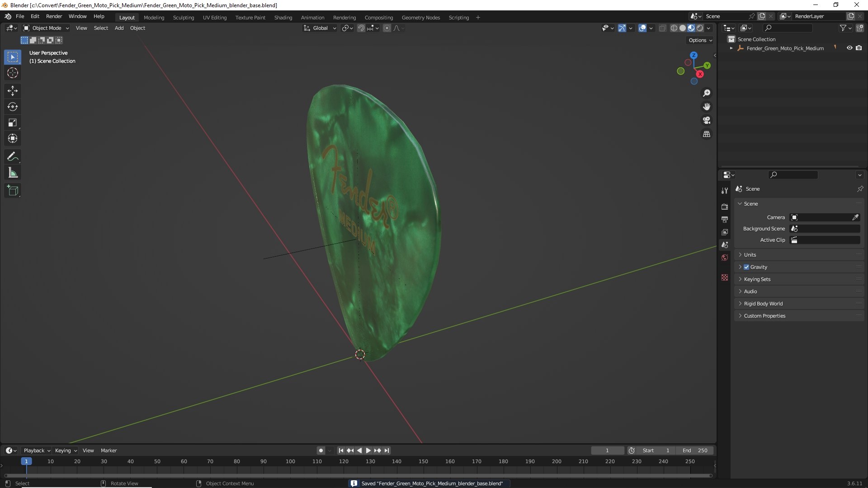This screenshot has height=488, width=868.
Task: Open the World properties tab
Action: coord(725,258)
